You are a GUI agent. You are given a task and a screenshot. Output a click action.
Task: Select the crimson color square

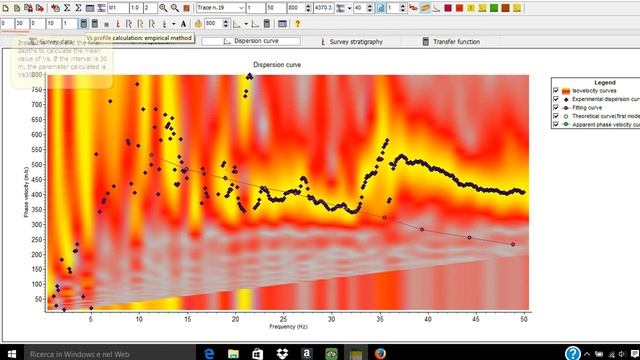[x=448, y=8]
